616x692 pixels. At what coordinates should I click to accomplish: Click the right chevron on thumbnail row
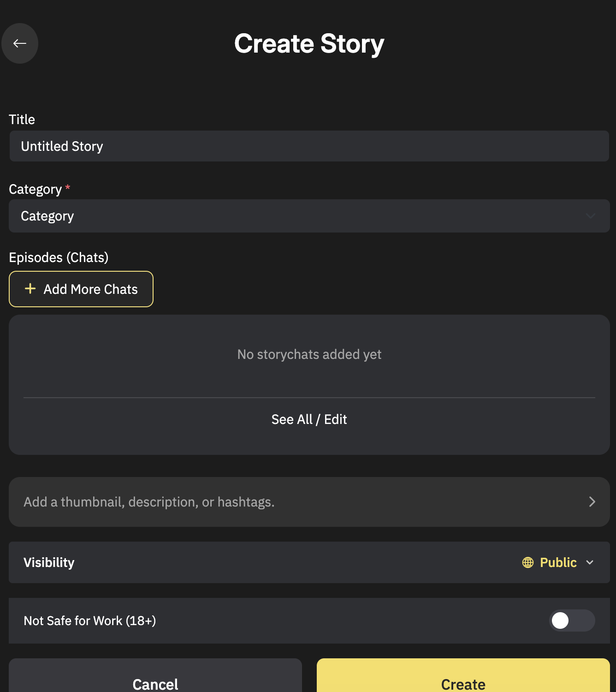[x=592, y=502]
